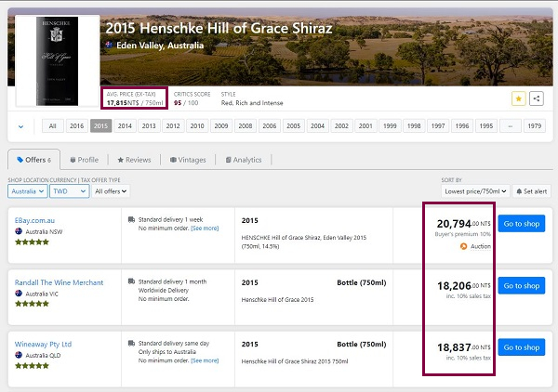Click the critics score 95 / 100
Image resolution: width=558 pixels, height=392 pixels.
coord(186,103)
